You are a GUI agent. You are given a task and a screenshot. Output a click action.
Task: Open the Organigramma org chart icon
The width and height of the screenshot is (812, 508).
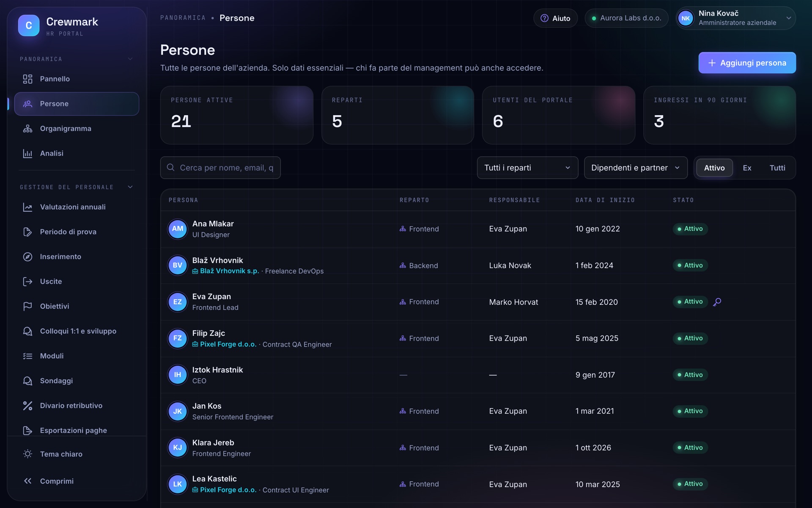(27, 129)
